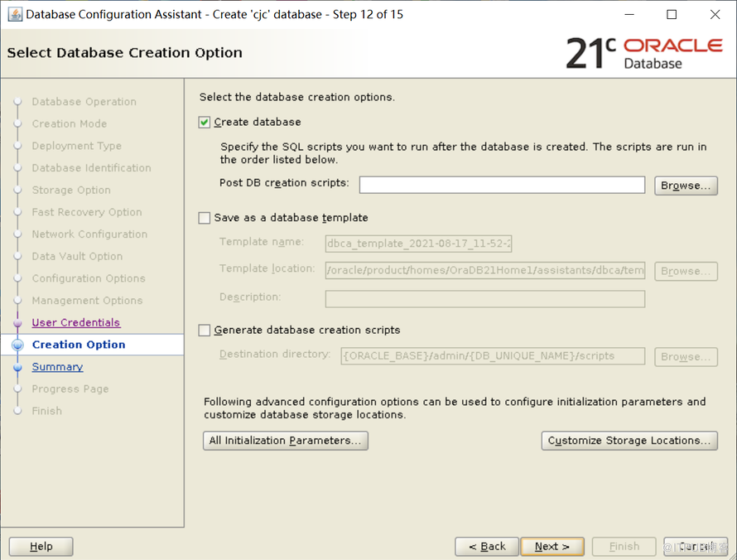This screenshot has height=560, width=737.
Task: Click Deployment Type step text
Action: tap(77, 146)
